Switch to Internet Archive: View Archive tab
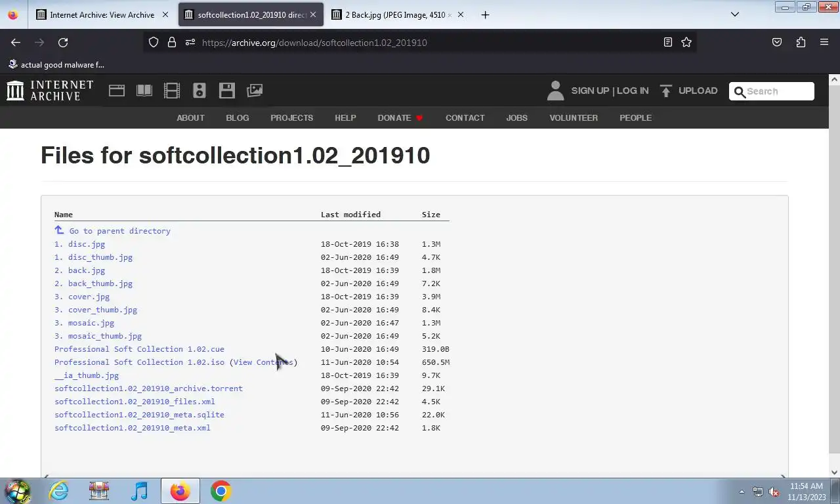 (102, 14)
